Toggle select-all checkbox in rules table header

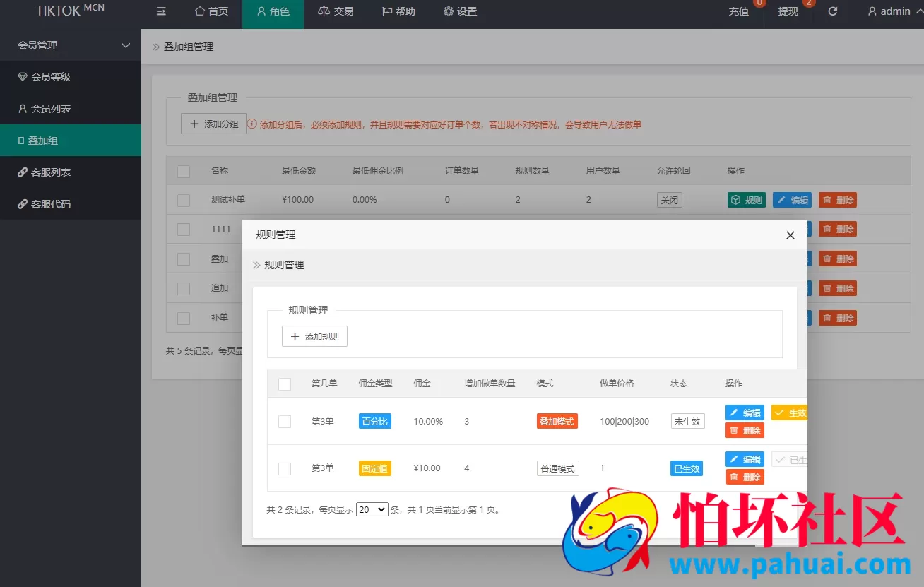[x=285, y=384]
